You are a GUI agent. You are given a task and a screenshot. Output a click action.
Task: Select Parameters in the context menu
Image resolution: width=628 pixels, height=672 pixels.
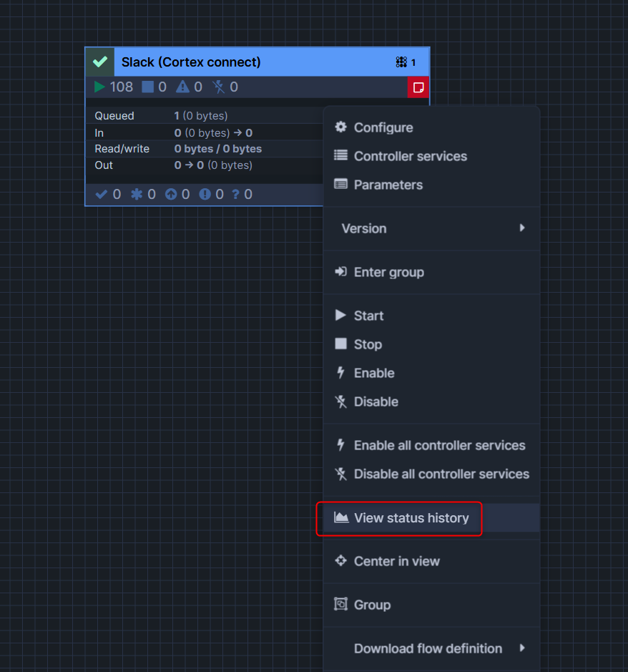pos(388,185)
